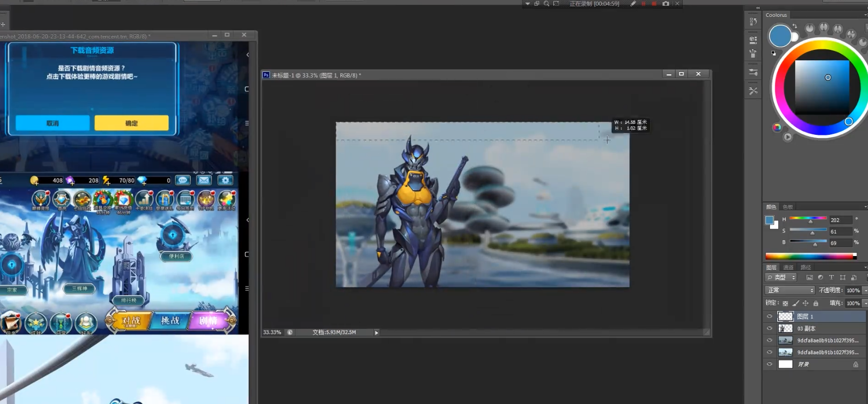Toggle visibility of first 9dcfa8ae layer

pyautogui.click(x=769, y=341)
